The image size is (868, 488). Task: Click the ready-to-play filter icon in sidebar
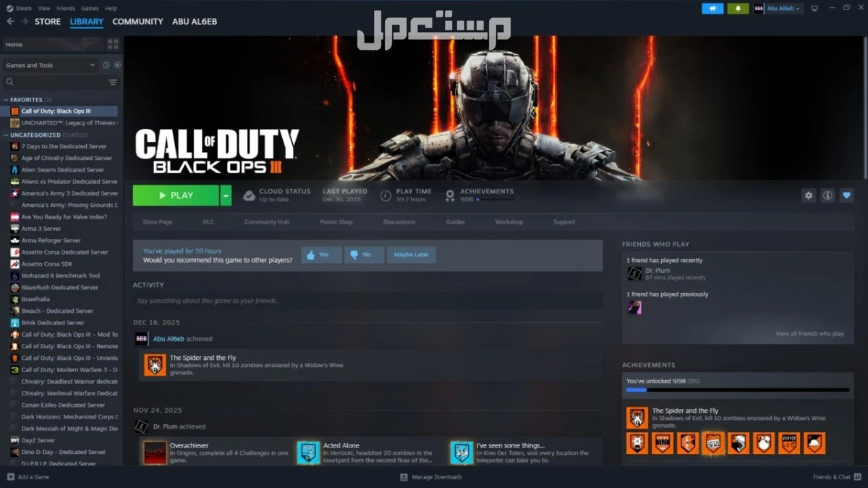[117, 65]
